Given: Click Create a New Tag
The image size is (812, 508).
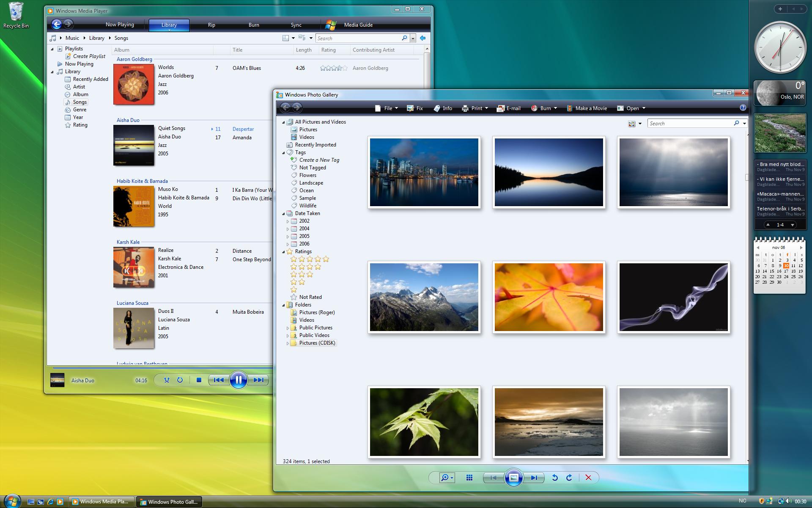Looking at the screenshot, I should (319, 160).
